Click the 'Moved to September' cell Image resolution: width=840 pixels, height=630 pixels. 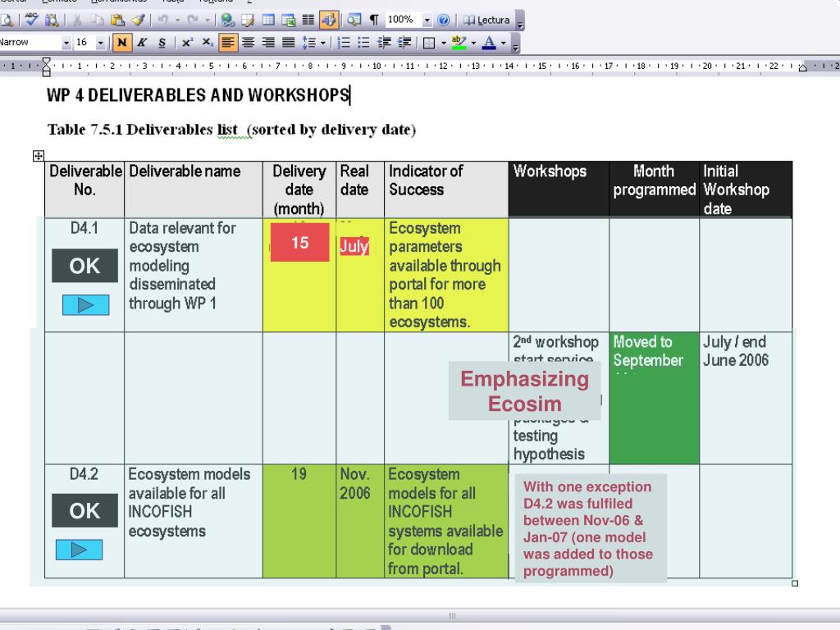click(x=654, y=398)
